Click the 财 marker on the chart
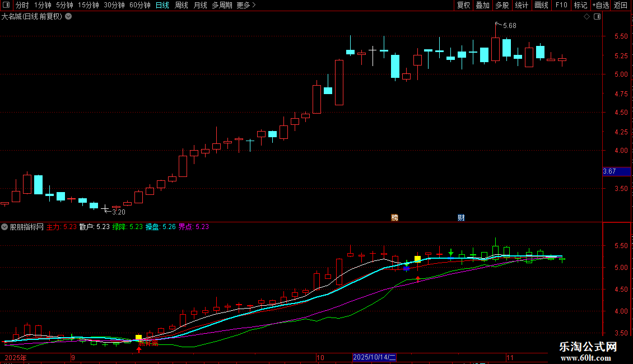Screen dimensions: 633x364 [x=461, y=217]
